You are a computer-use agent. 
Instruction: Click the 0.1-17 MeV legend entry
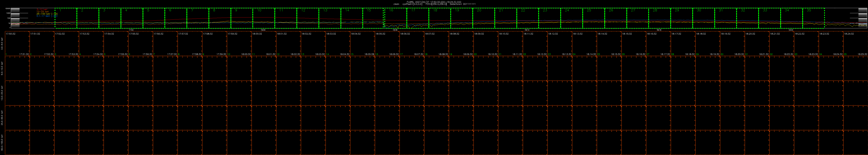[47, 16]
